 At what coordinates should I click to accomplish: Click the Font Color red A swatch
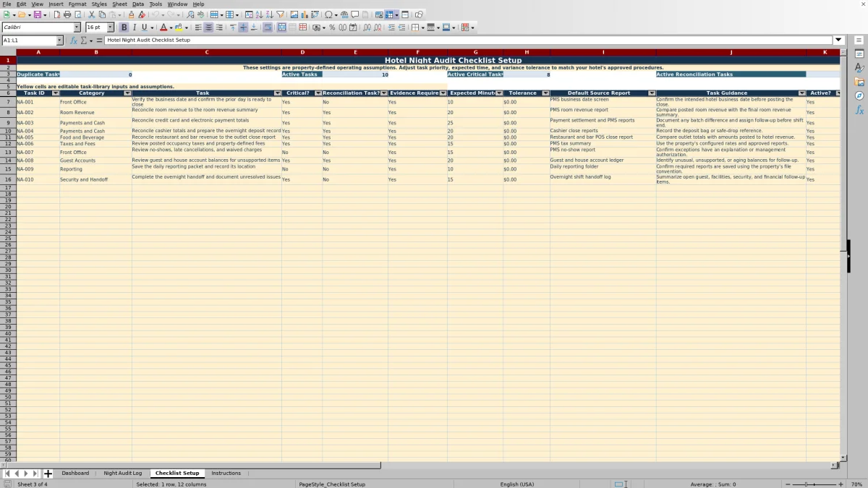click(163, 27)
